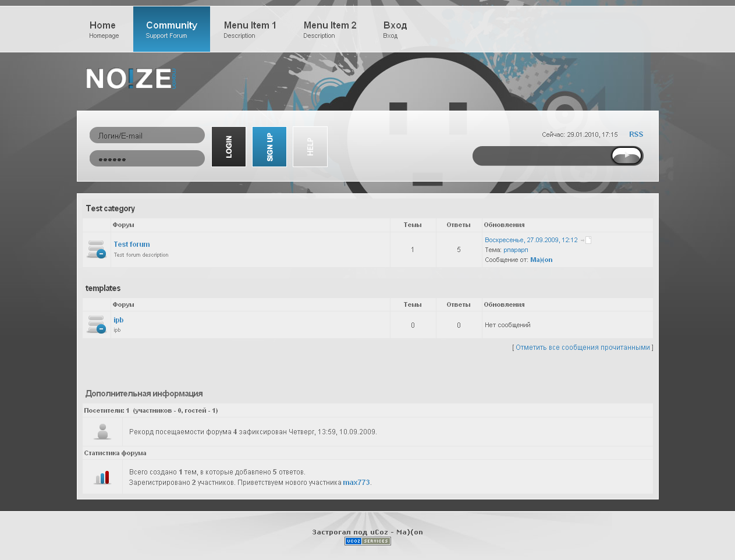Select the Community Support Forum tab
Viewport: 735px width, 560px height.
tap(171, 30)
